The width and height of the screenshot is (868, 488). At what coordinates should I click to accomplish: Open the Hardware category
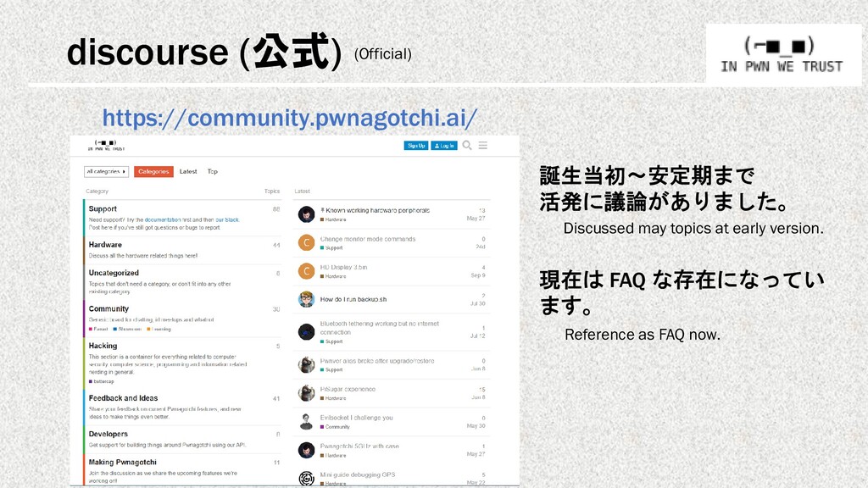tap(105, 245)
